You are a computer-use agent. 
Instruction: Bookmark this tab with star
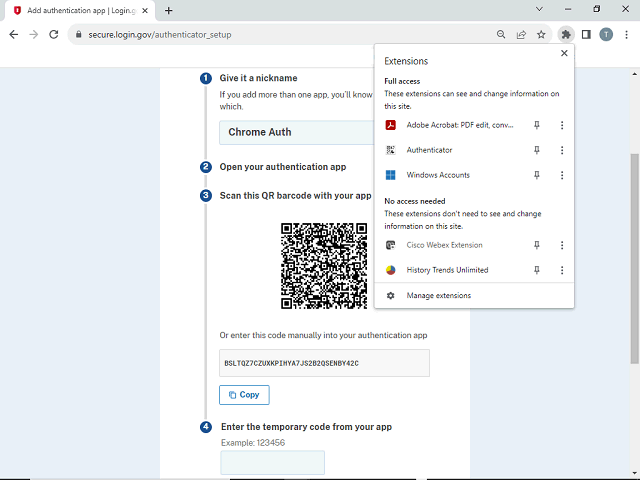point(541,35)
